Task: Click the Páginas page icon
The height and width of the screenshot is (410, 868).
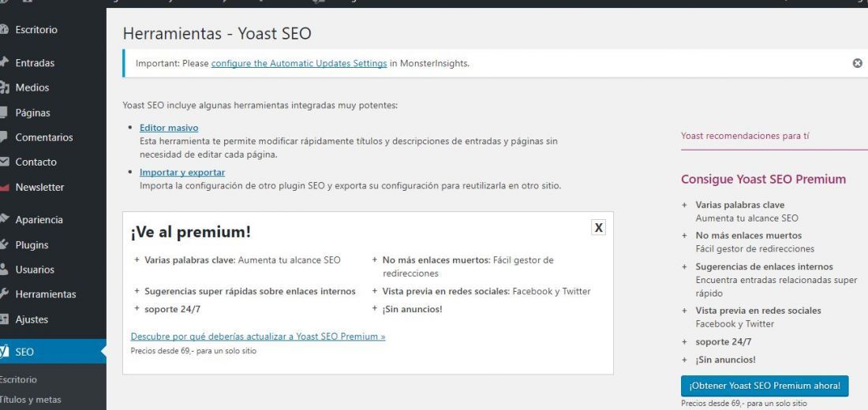Action: click(3, 112)
